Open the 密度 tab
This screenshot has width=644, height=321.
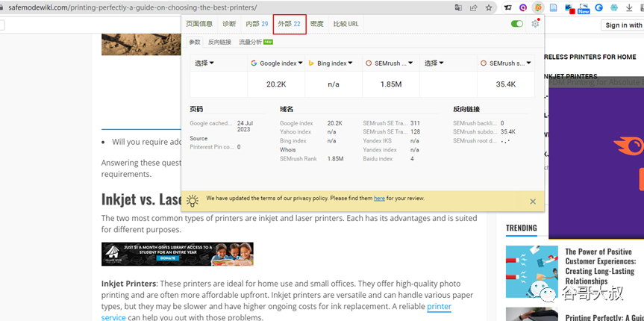[x=316, y=24]
